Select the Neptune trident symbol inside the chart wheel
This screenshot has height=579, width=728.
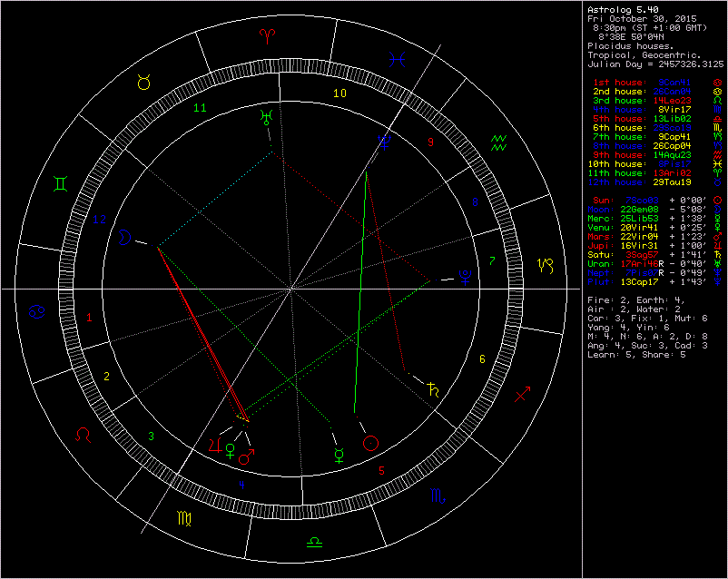pyautogui.click(x=385, y=142)
